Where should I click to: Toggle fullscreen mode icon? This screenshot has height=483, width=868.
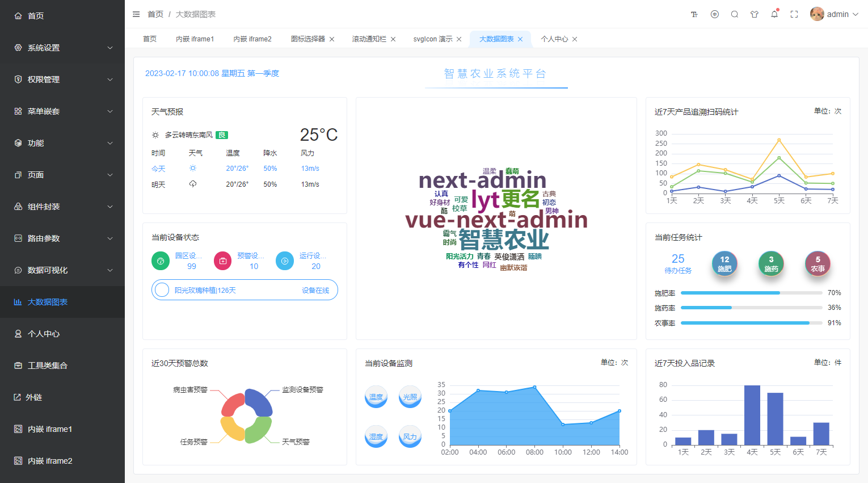(794, 14)
